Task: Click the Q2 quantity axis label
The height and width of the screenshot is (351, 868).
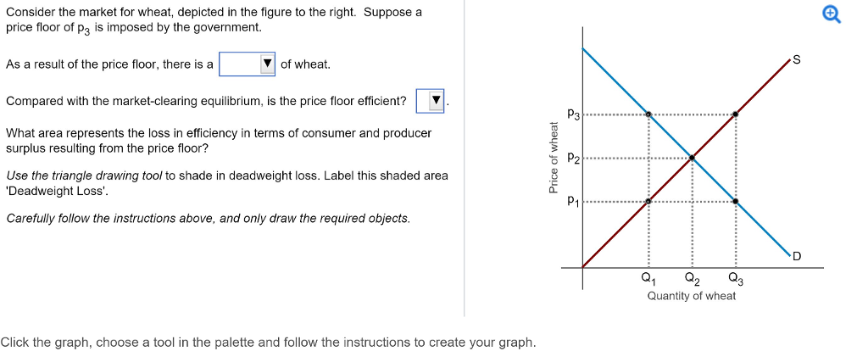Action: tap(692, 278)
